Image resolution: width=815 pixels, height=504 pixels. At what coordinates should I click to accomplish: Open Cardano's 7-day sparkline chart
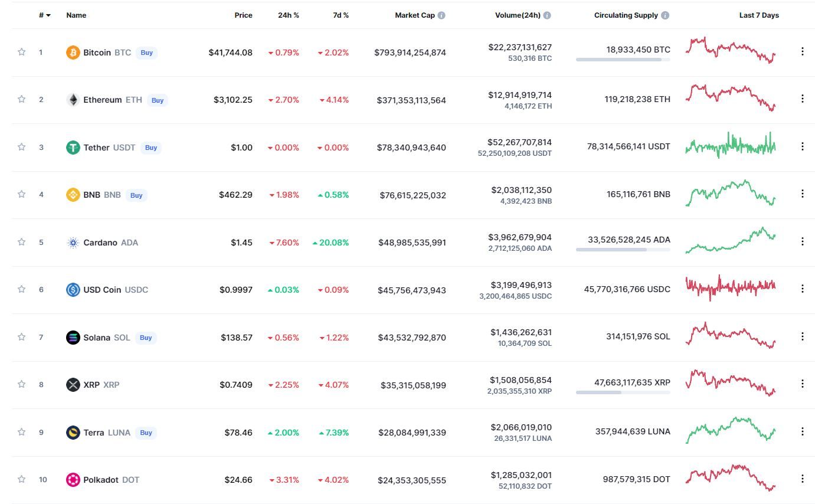click(x=731, y=240)
